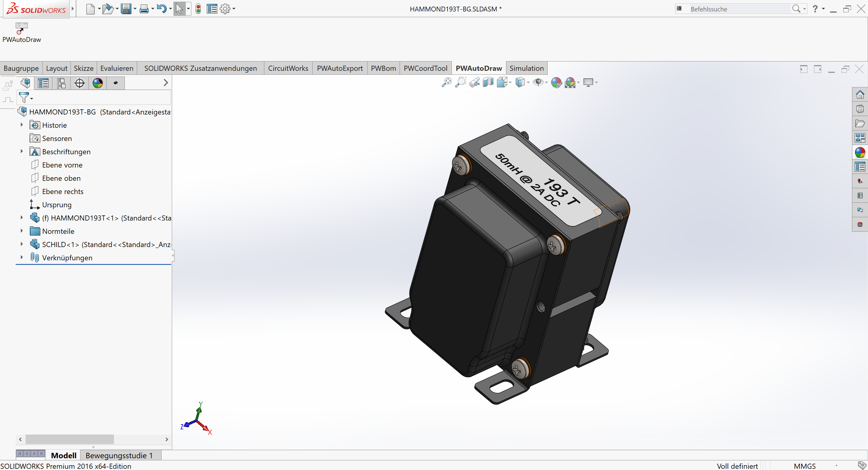Open the View Settings monitor icon
Screen dimensions: 868x470
[x=588, y=83]
